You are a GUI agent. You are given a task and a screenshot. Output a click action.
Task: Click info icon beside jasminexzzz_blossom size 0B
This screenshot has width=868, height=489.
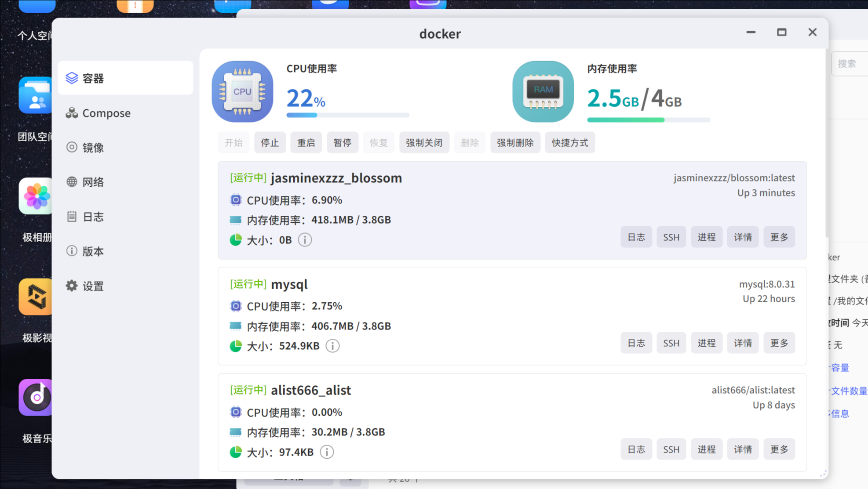click(305, 240)
